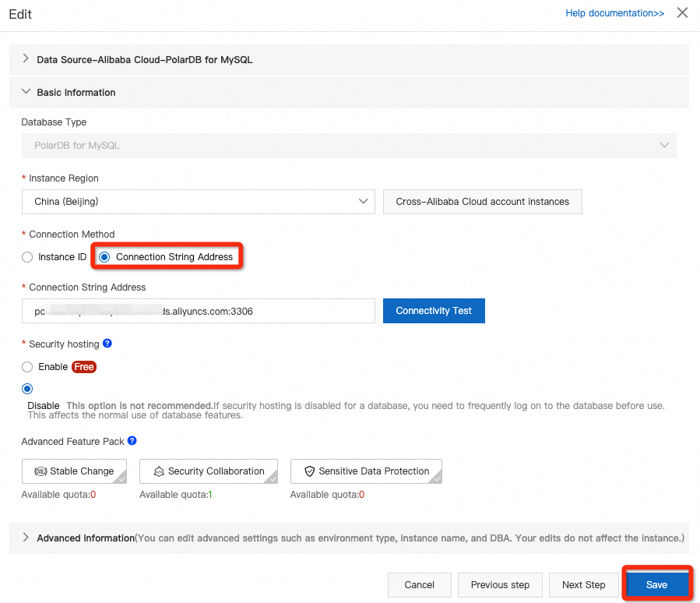Select the Instance ID radio button
The height and width of the screenshot is (603, 700).
tap(27, 257)
